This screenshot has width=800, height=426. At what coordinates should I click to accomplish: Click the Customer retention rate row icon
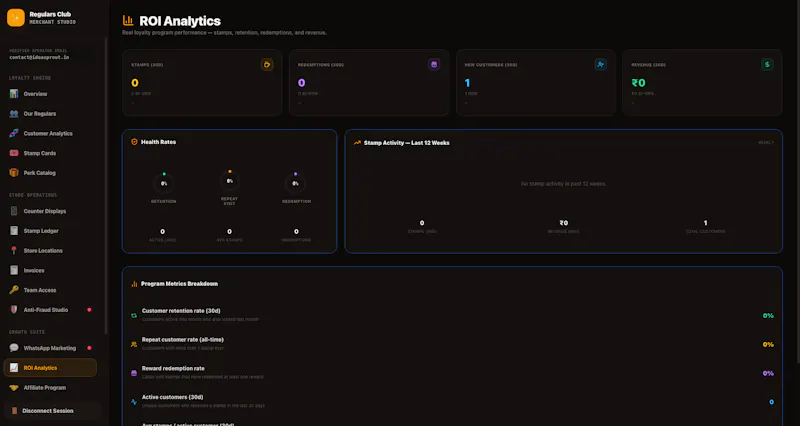(x=134, y=316)
